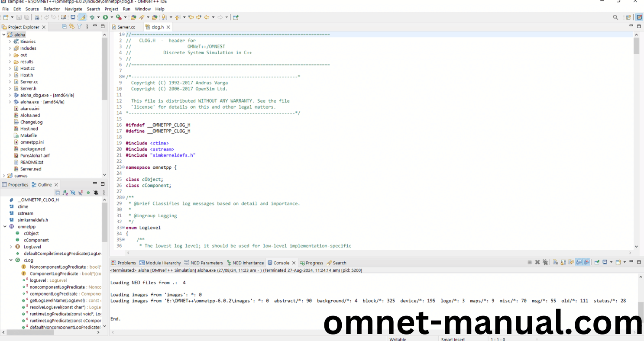Collapse all items in Project Explorer
The width and height of the screenshot is (644, 341).
coord(65,27)
